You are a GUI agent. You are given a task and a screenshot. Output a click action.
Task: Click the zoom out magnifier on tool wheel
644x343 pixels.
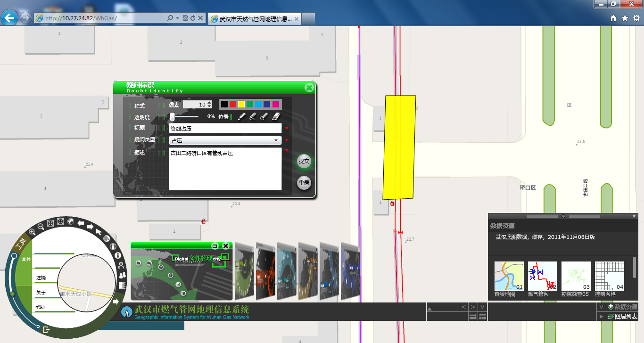[x=41, y=227]
